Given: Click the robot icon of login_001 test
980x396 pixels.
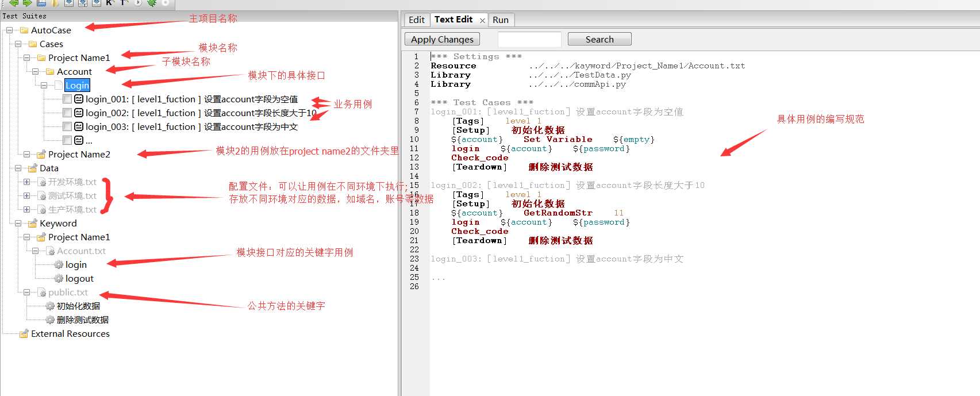Looking at the screenshot, I should [79, 99].
